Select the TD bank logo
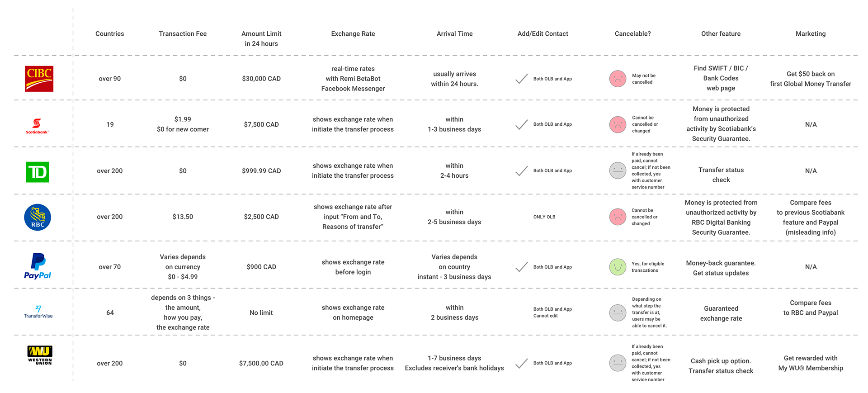This screenshot has width=868, height=393. (38, 172)
